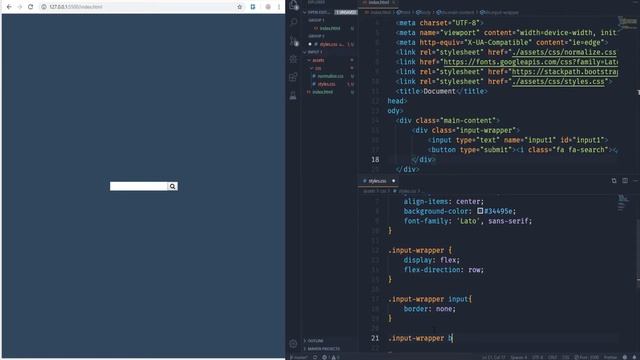Viewport: 640px width, 360px height.
Task: Open the stackpath bootstrap link in the HTML
Action: (x=564, y=72)
